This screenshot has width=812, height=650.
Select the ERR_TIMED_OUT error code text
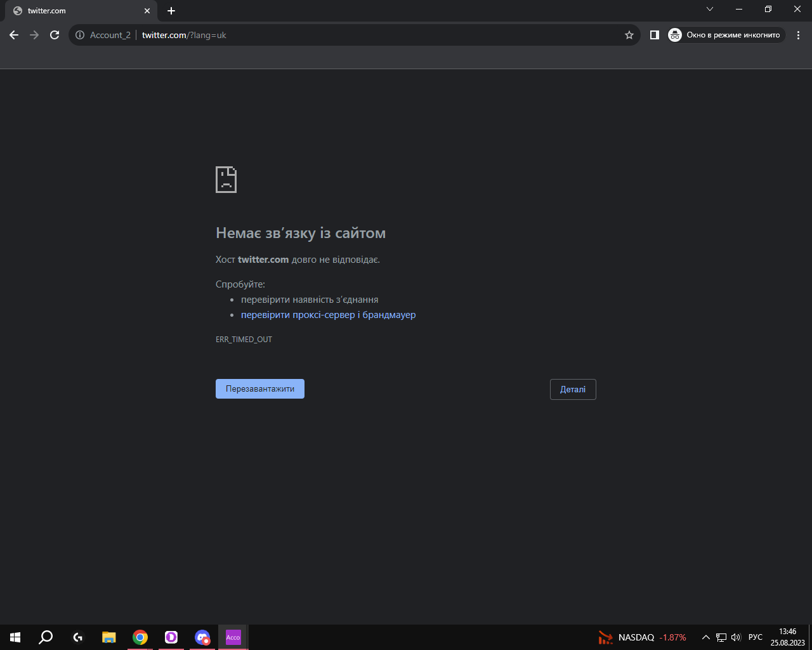point(244,340)
